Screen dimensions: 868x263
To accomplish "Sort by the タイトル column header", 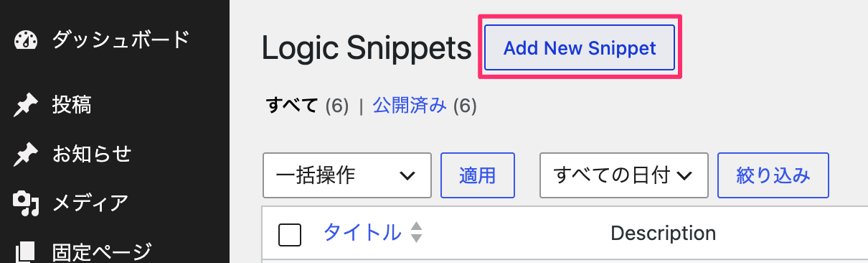I will (x=362, y=233).
